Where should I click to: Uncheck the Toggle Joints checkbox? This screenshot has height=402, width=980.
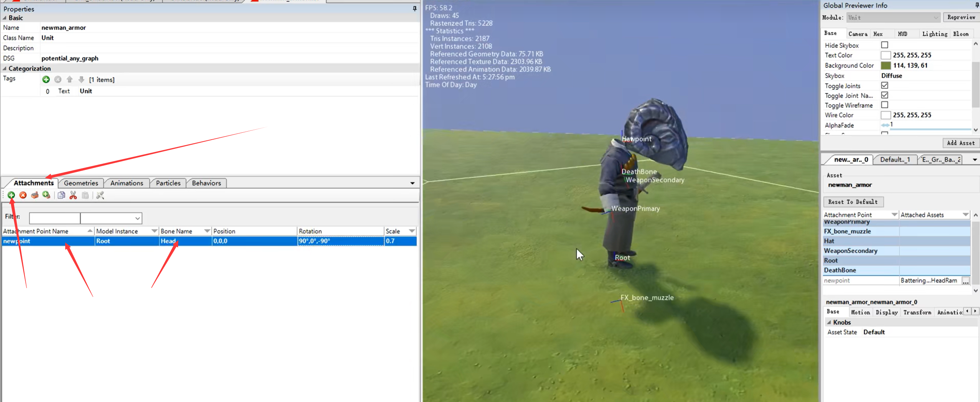[x=884, y=85]
